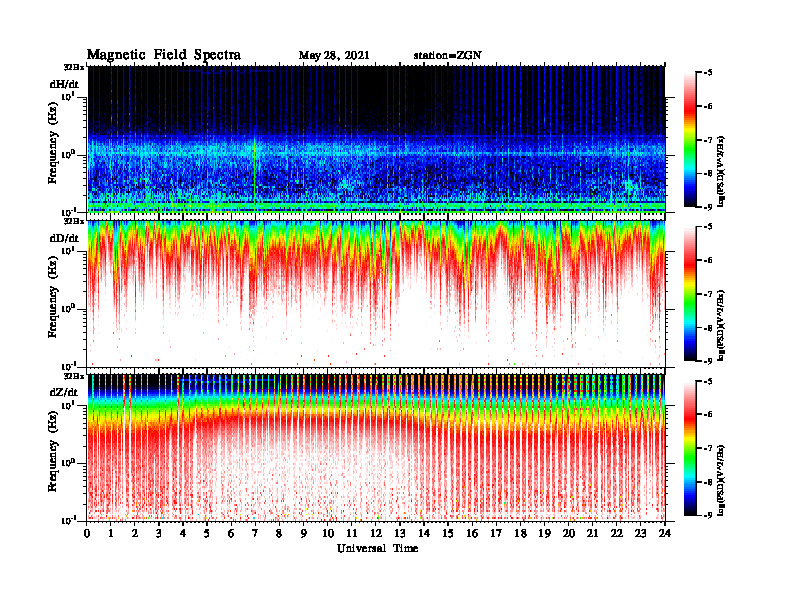Image resolution: width=792 pixels, height=612 pixels.
Task: Select the date text 'May 28, 2021'
Action: pyautogui.click(x=334, y=56)
